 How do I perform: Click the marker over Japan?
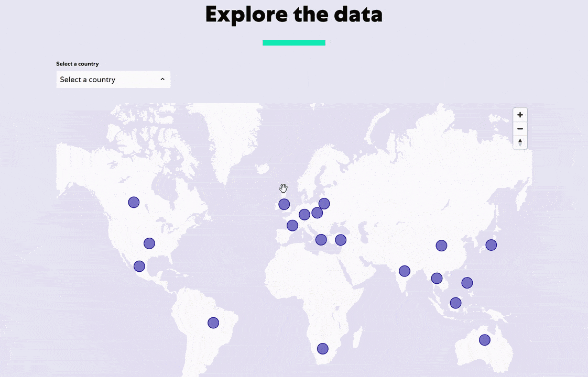coord(491,245)
